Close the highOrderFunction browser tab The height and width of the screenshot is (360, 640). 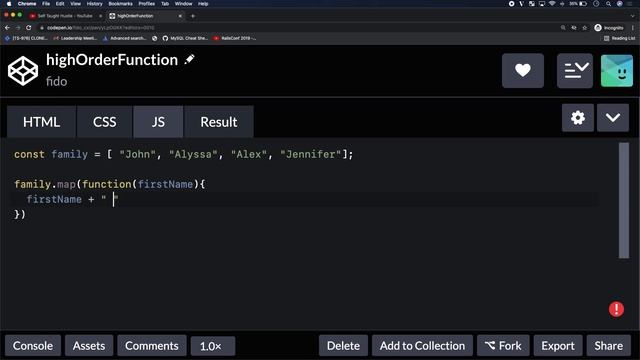click(180, 16)
